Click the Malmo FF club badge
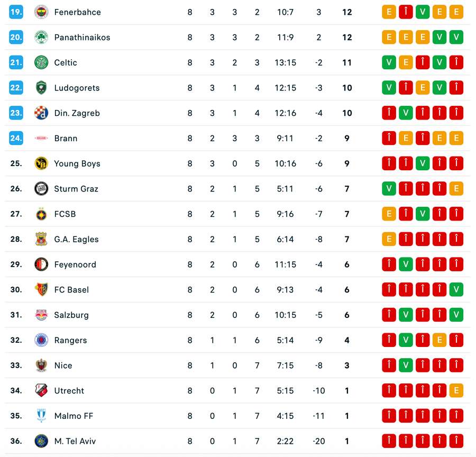 coord(41,416)
